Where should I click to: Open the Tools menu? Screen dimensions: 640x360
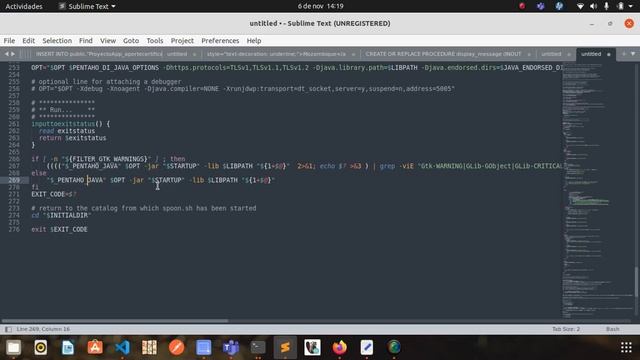pos(155,40)
